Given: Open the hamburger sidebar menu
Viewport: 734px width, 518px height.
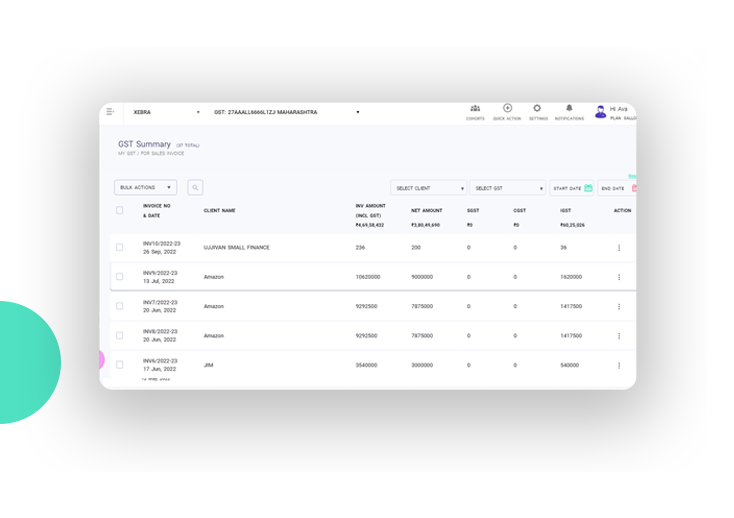Looking at the screenshot, I should click(x=110, y=112).
